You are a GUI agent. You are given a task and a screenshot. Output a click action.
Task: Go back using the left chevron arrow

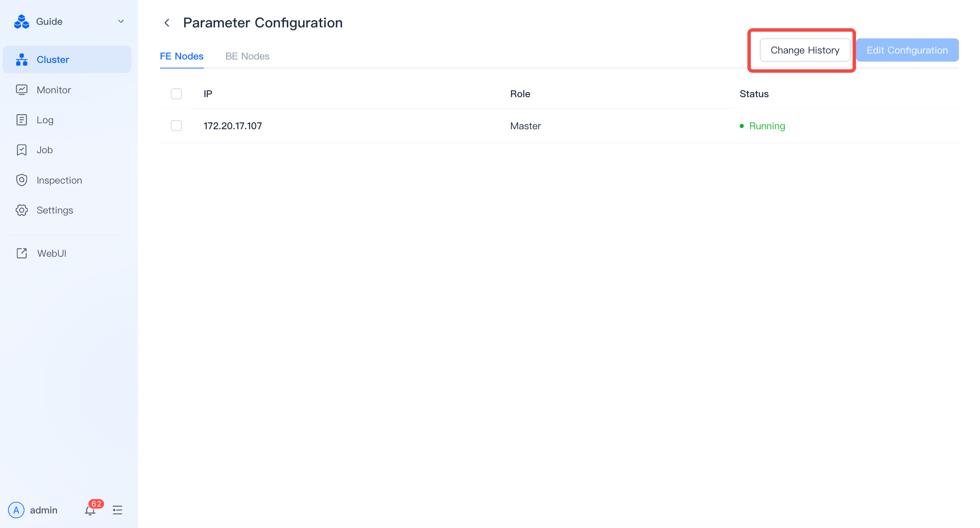[x=167, y=23]
